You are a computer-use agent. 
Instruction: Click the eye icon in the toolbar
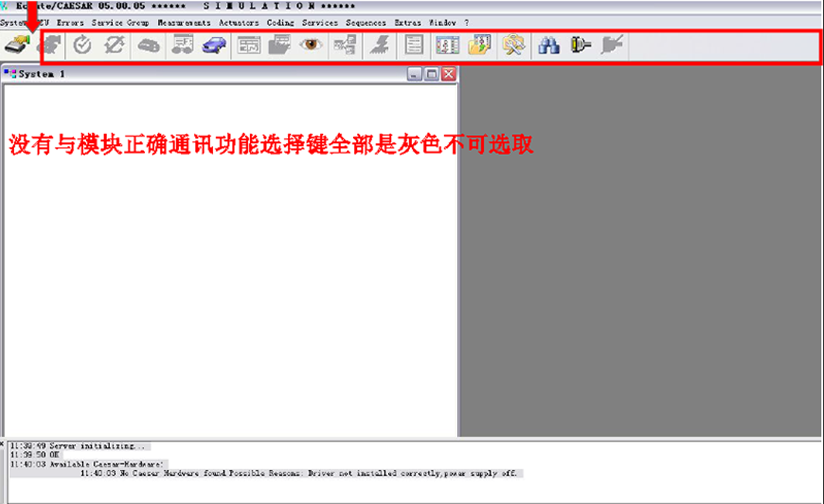(x=311, y=45)
